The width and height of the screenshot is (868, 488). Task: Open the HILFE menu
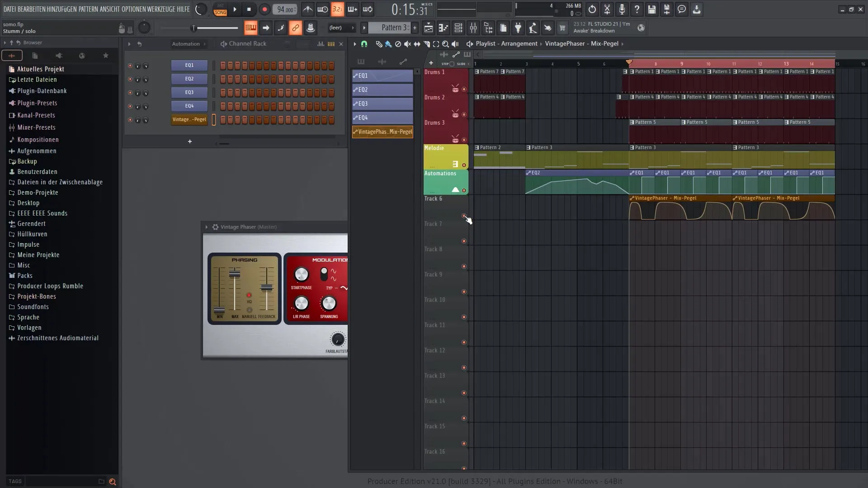click(183, 9)
